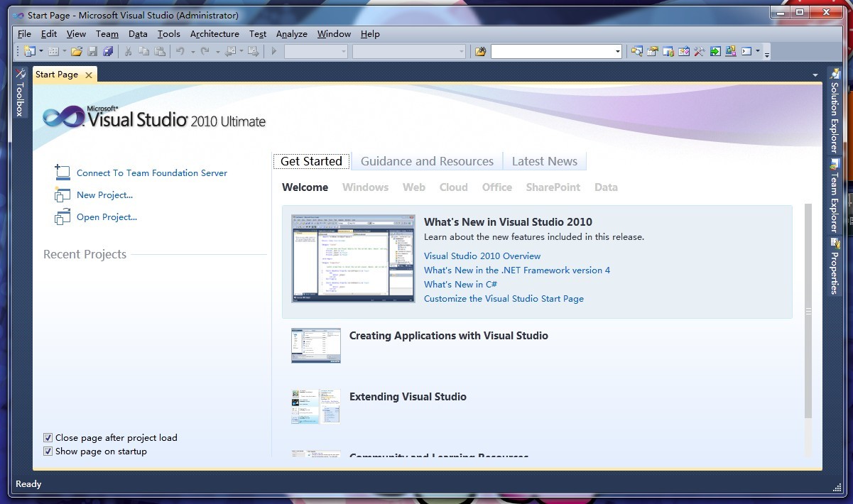Click the Start Debugging play icon
The height and width of the screenshot is (504, 853).
coord(273,51)
